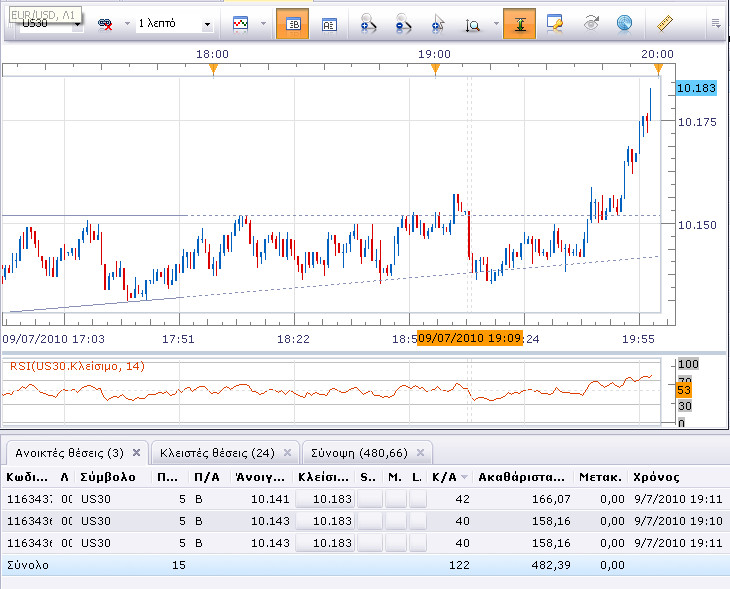Viewport: 730px width, 589px height.
Task: Click the total pips value 122
Action: pos(460,565)
